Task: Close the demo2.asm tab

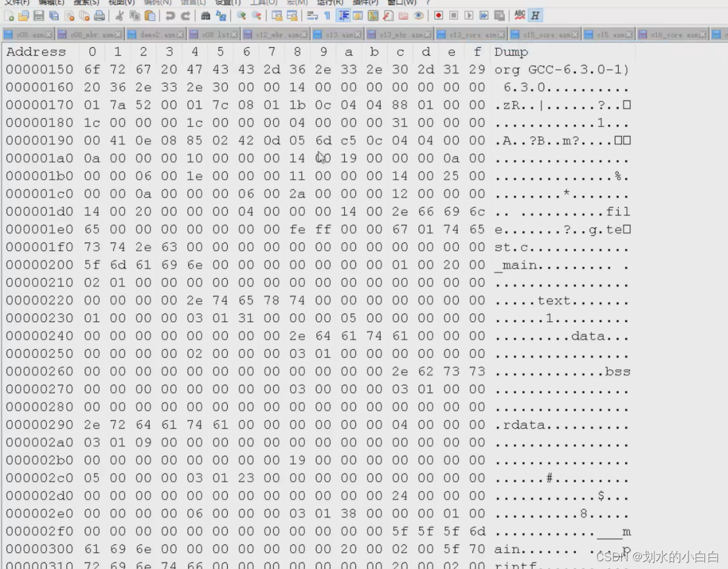Action: 180,35
